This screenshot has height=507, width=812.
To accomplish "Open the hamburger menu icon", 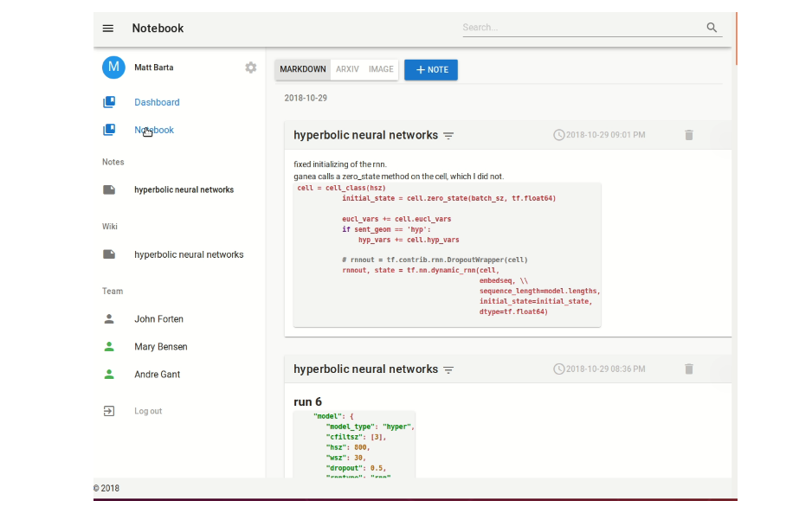I will [x=107, y=29].
